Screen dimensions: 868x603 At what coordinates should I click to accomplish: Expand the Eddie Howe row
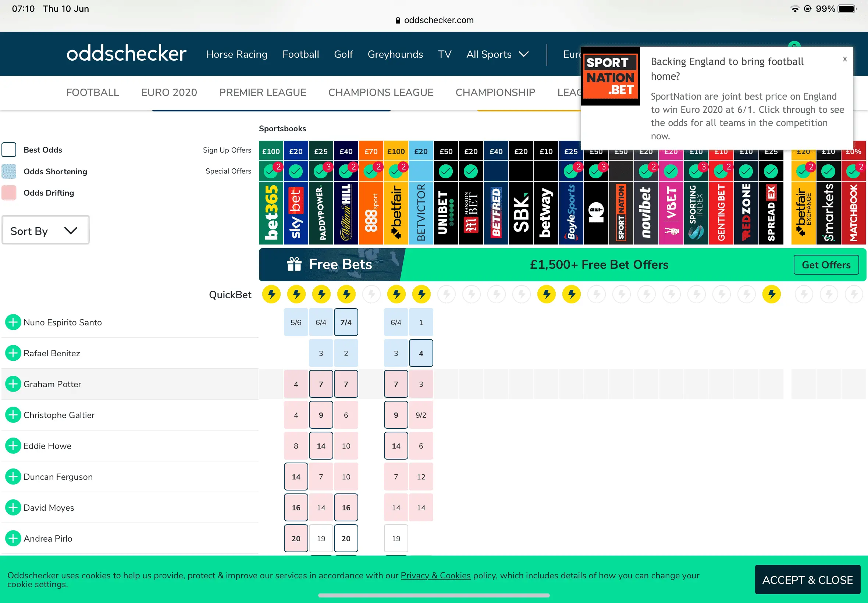tap(13, 446)
